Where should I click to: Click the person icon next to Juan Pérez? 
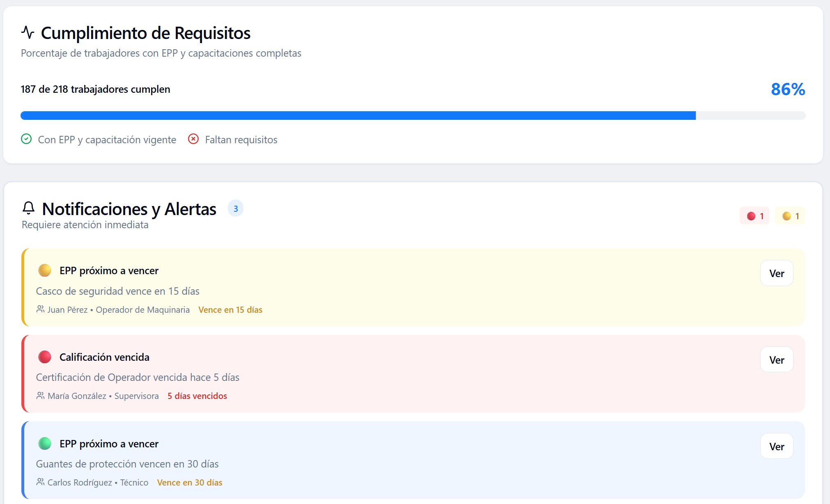40,309
